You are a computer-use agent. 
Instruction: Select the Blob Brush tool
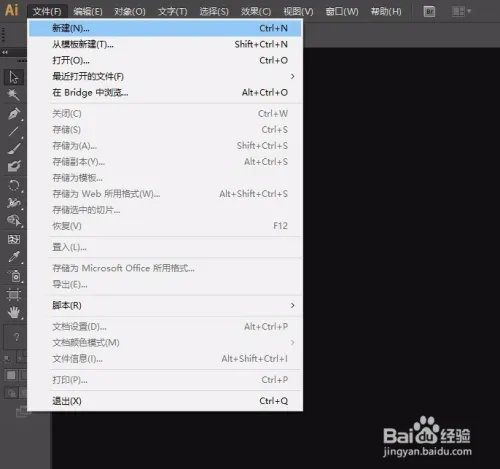[x=14, y=166]
